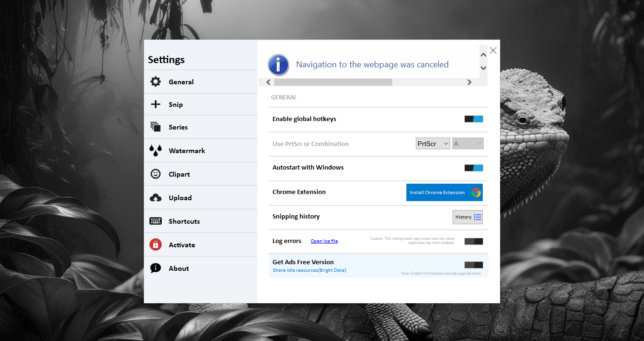Click the General gear icon in sidebar
This screenshot has height=341, width=644.
point(156,82)
